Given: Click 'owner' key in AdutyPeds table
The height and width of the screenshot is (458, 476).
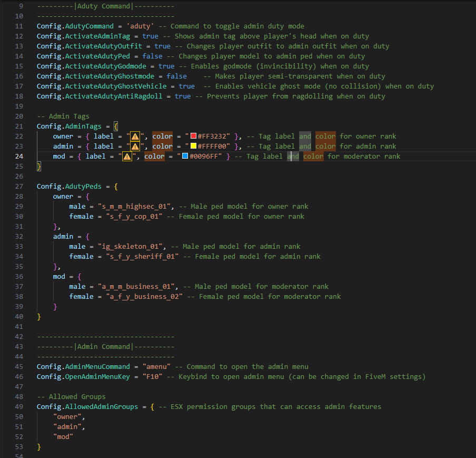Looking at the screenshot, I should pyautogui.click(x=63, y=197).
